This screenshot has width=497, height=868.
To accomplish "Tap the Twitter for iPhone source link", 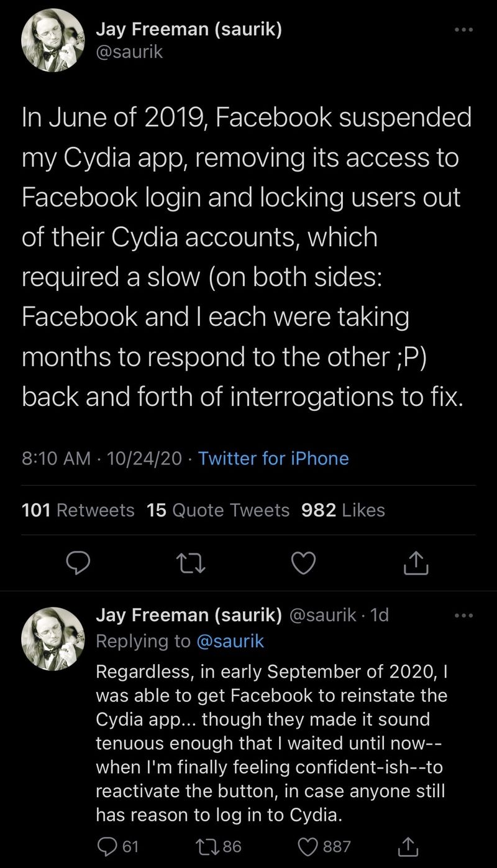I will point(273,459).
